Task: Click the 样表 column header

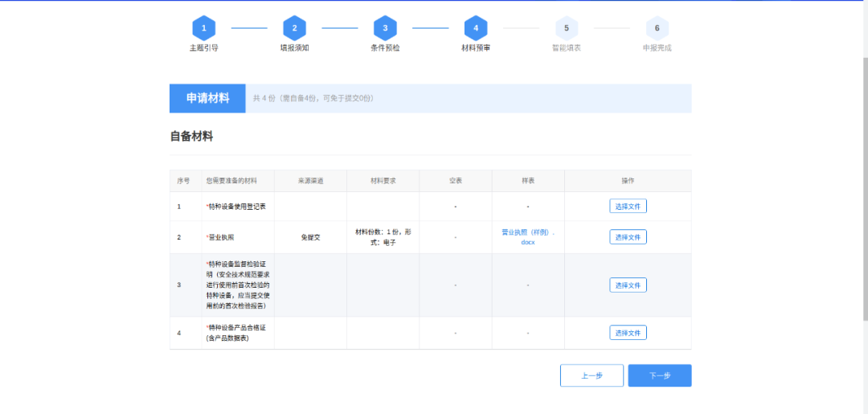Action: coord(528,181)
